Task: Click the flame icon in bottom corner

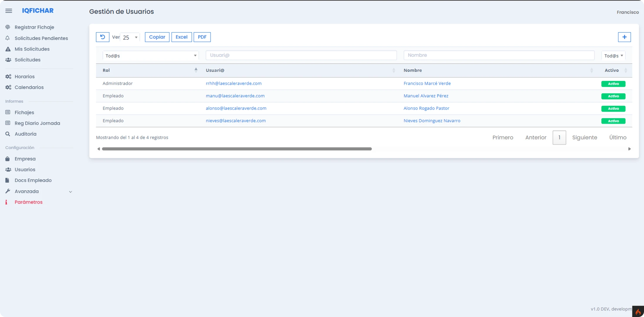Action: 638,311
